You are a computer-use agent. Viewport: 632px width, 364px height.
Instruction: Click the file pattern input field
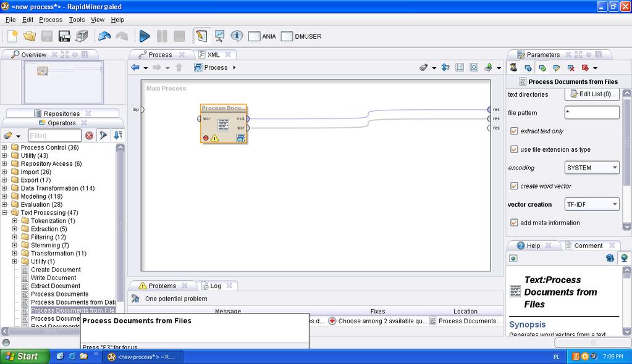pyautogui.click(x=592, y=113)
